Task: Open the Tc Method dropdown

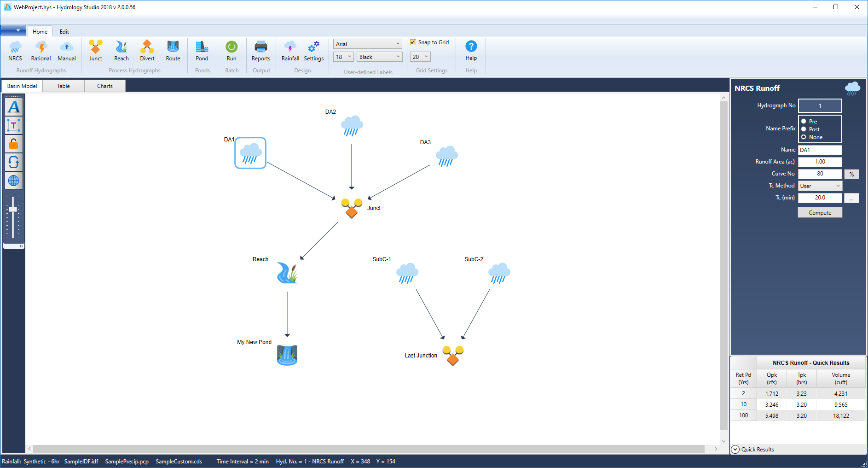Action: coord(820,186)
